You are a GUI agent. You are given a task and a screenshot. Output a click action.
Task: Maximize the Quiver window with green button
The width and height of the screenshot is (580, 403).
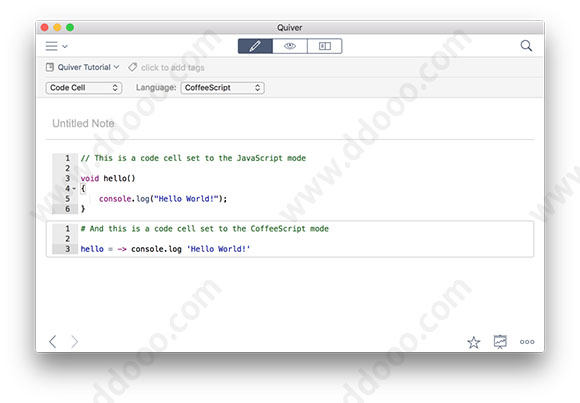70,27
